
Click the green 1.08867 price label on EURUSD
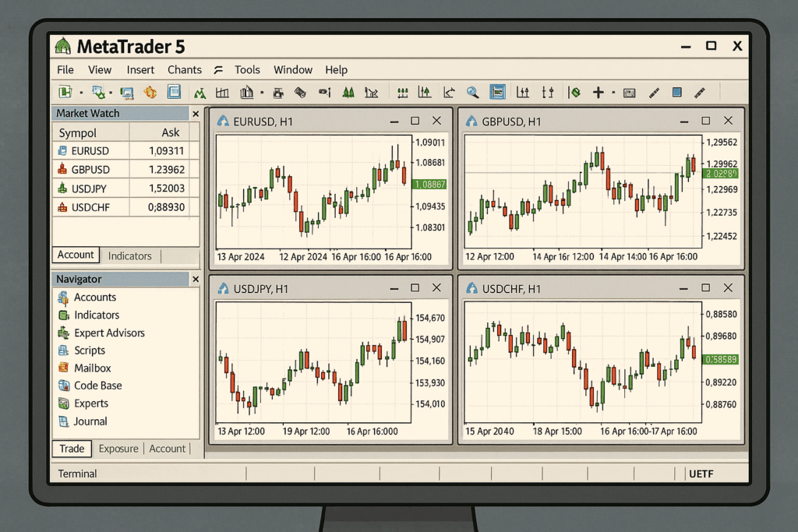click(x=429, y=184)
